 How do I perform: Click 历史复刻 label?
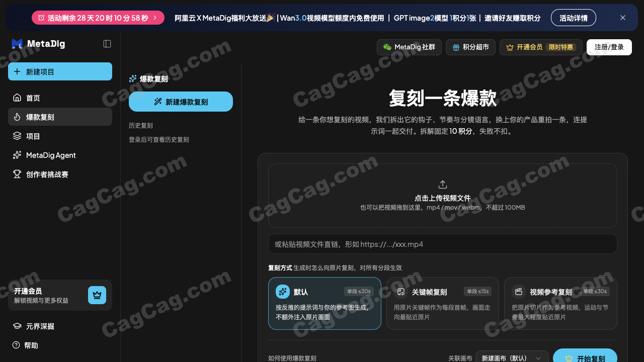click(141, 126)
